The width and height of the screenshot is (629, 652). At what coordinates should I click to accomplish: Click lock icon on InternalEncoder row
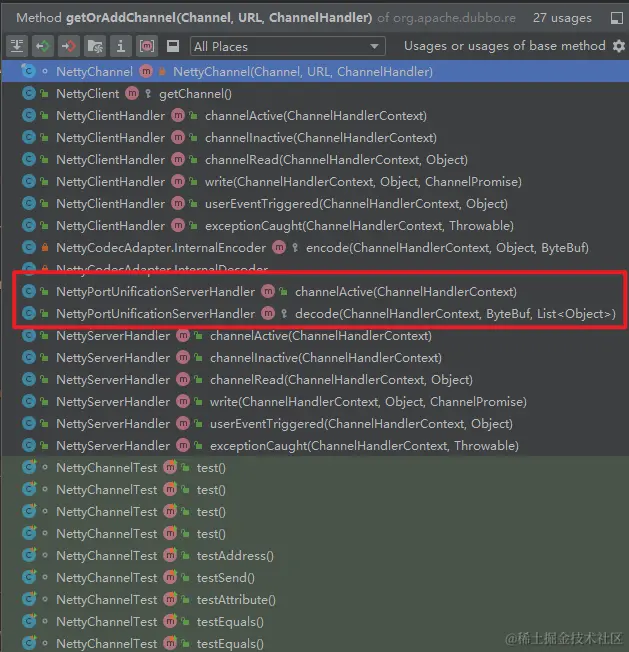tap(44, 248)
